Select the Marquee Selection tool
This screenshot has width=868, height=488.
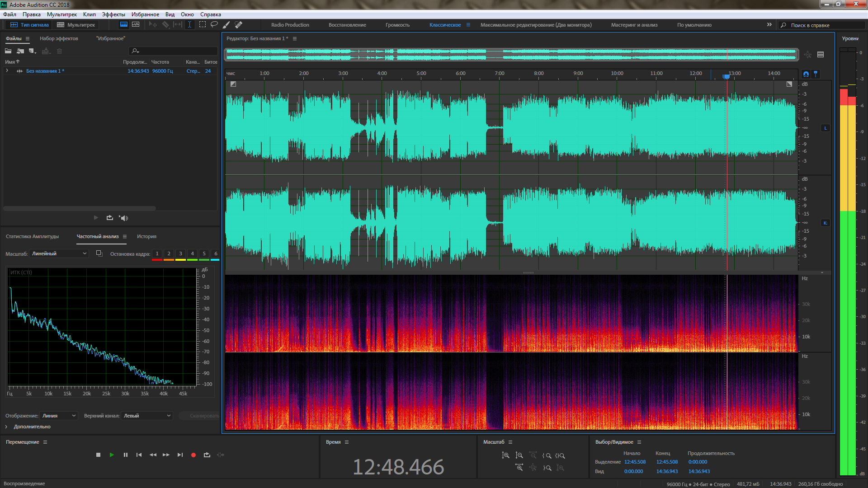click(x=202, y=25)
